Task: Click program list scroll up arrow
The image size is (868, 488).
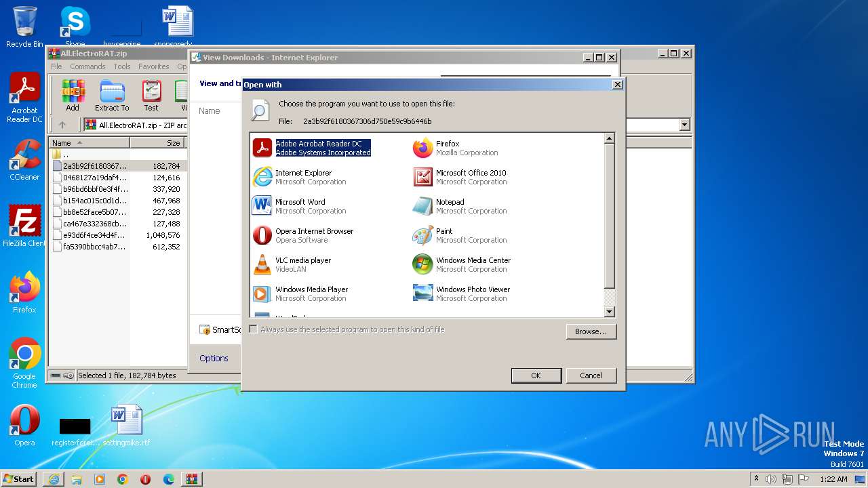Action: pos(609,138)
